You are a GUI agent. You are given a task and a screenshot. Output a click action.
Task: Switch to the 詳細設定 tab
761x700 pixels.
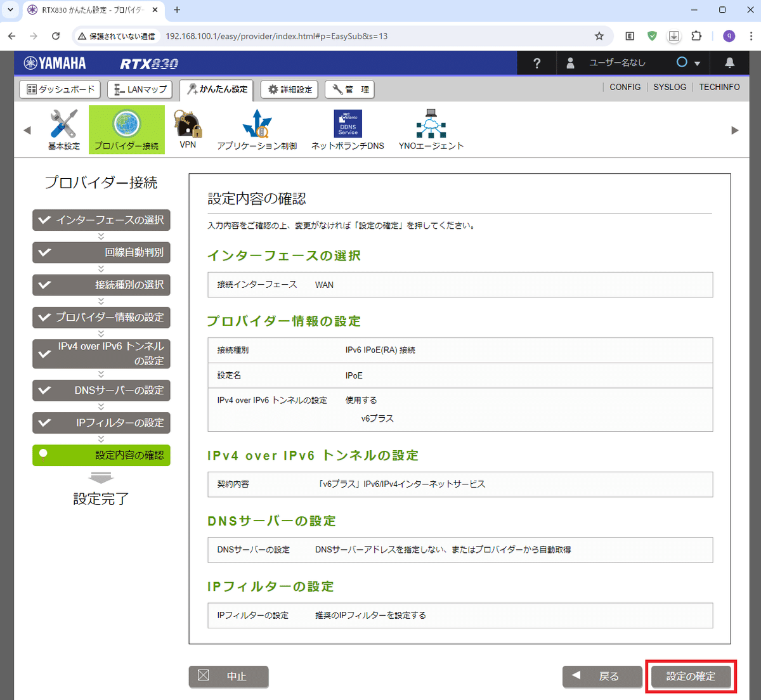(x=289, y=89)
